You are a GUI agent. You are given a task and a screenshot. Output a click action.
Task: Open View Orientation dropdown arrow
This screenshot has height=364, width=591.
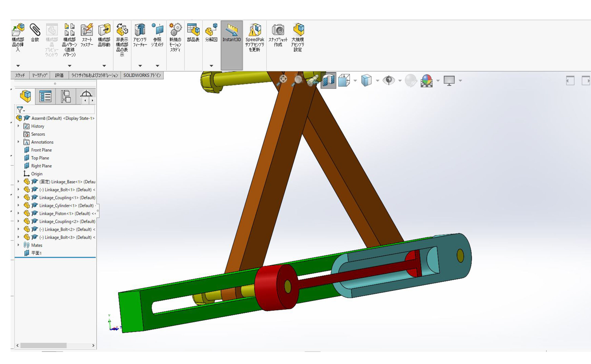[355, 81]
